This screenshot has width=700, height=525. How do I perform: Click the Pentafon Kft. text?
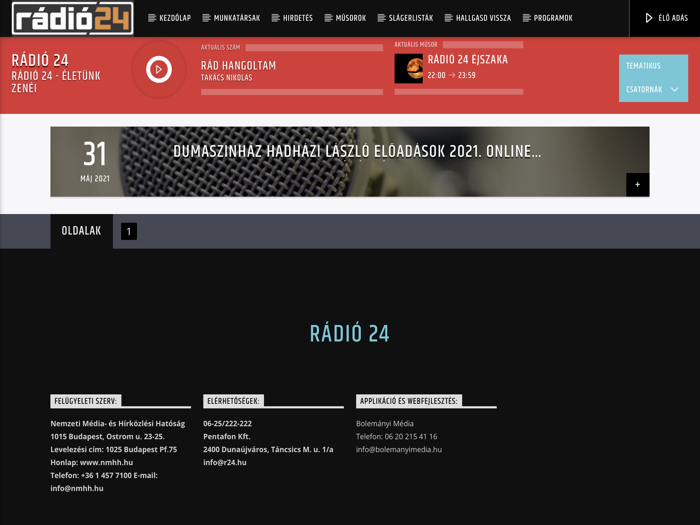(x=226, y=437)
